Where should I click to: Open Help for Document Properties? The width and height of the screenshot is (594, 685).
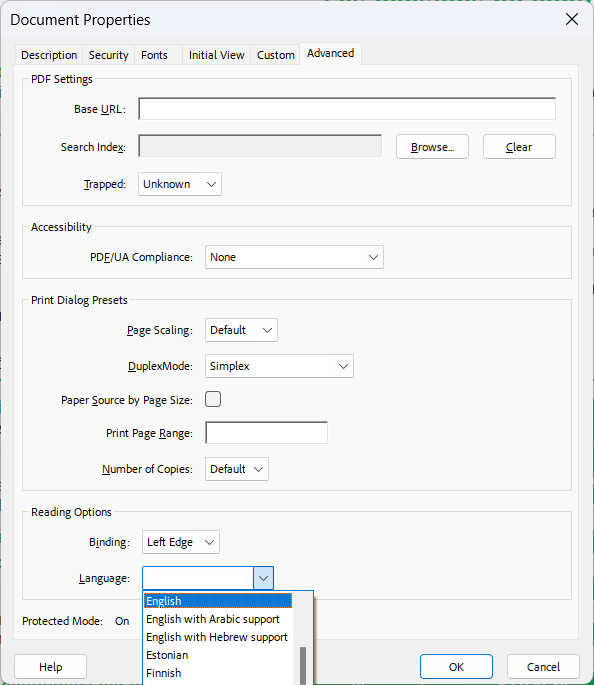coord(51,667)
